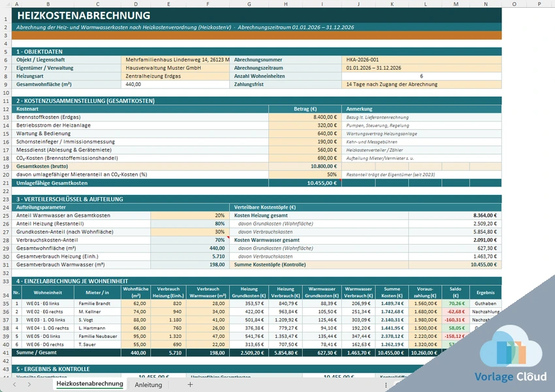The height and width of the screenshot is (392, 555).
Task: Click 'Summe Kostentöpfe (Kontrolle)' label
Action: [x=319, y=264]
